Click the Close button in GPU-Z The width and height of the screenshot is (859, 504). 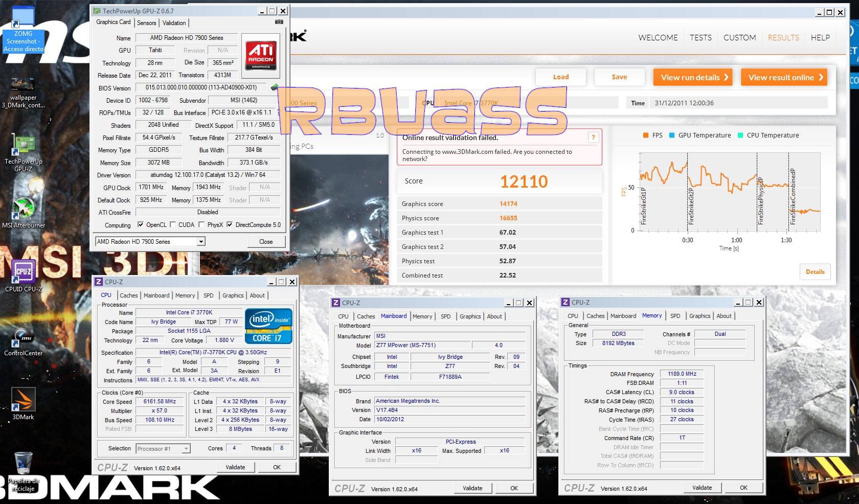pos(266,242)
